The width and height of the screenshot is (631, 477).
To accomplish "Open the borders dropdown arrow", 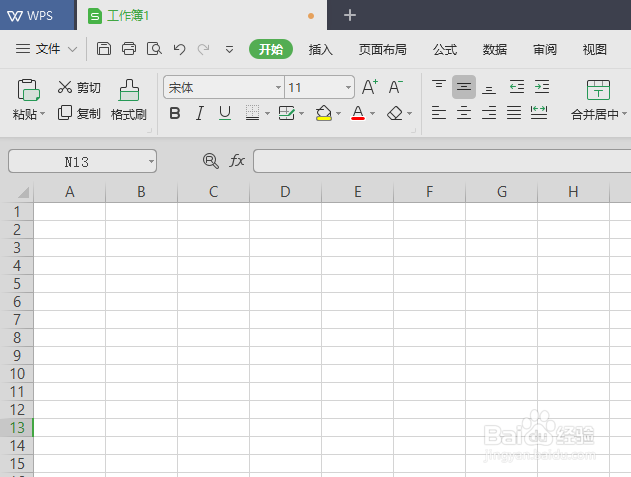I will pos(267,114).
